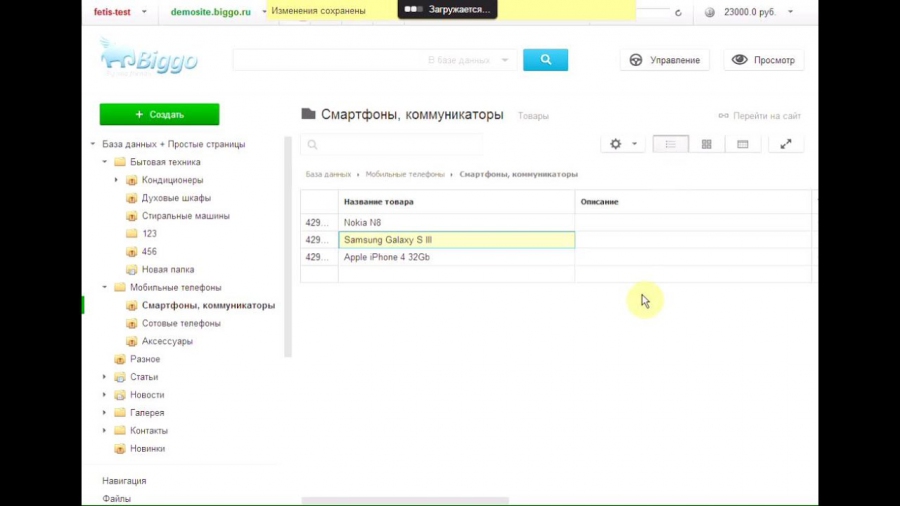Click the Статьи folder icon
Image resolution: width=900 pixels, height=506 pixels.
[x=119, y=377]
